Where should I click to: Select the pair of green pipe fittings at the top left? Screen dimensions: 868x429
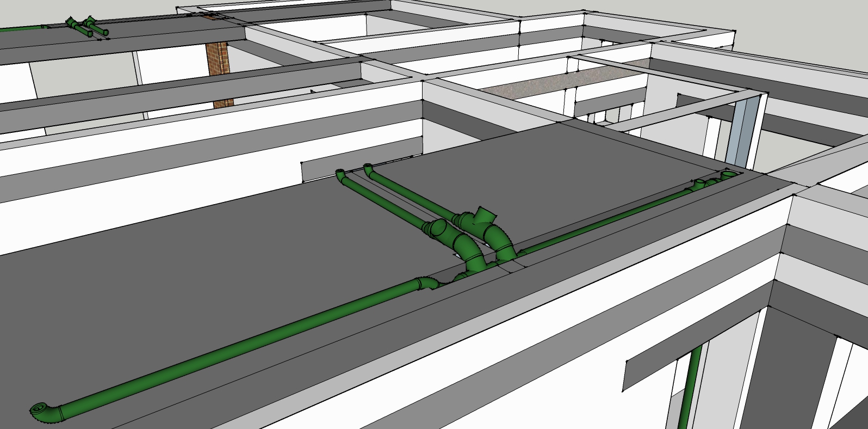(87, 28)
